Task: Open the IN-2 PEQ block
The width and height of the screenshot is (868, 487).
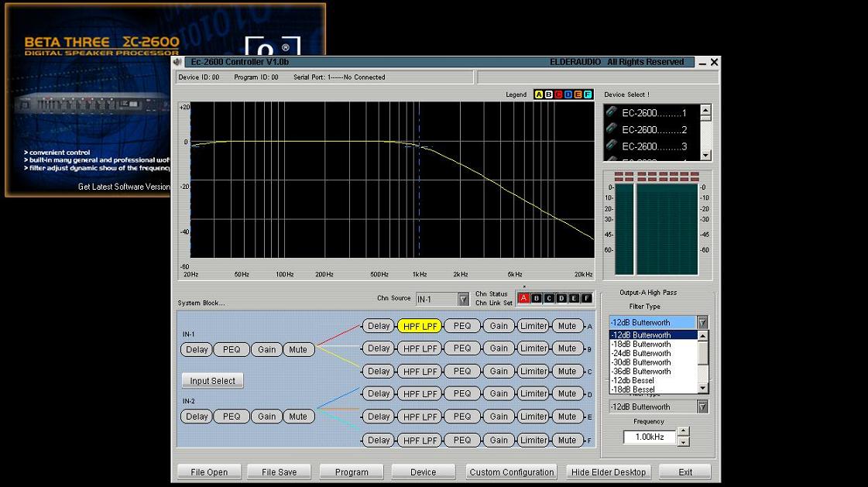Action: (232, 417)
